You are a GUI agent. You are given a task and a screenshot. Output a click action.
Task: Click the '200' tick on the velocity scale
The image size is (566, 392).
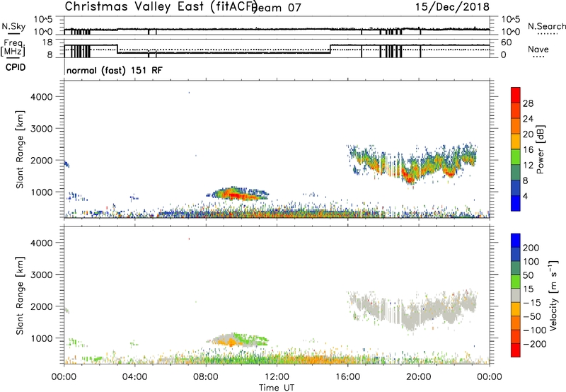pos(531,248)
